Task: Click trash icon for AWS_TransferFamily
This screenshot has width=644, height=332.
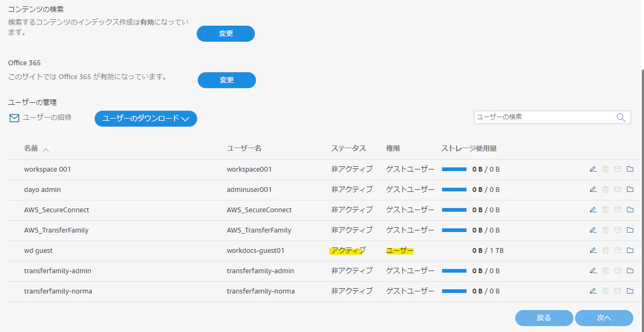Action: [x=606, y=230]
